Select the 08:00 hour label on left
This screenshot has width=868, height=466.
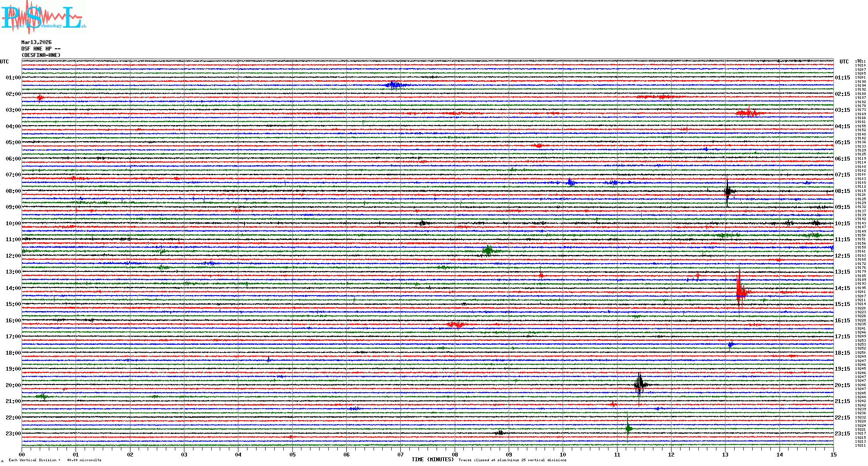click(13, 191)
